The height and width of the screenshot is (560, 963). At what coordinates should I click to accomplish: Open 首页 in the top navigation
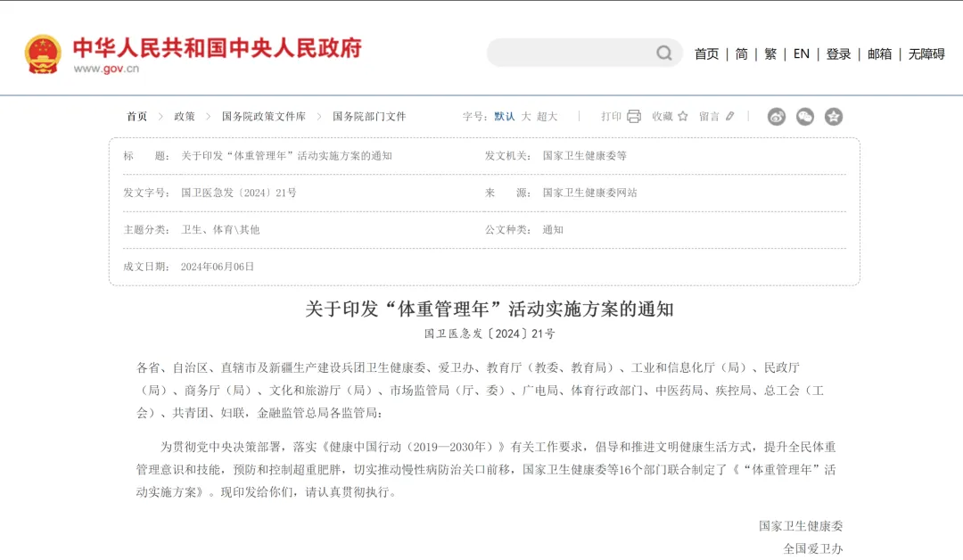pyautogui.click(x=706, y=54)
